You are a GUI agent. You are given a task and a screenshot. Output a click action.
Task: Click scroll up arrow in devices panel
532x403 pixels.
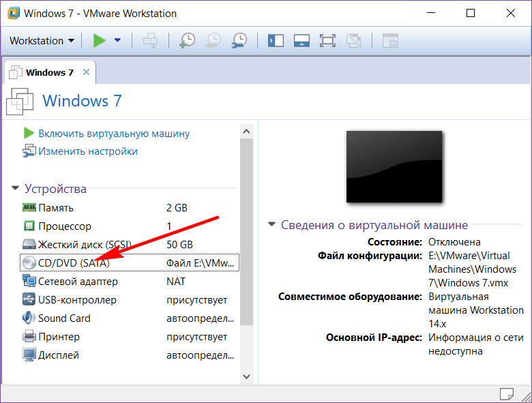tap(247, 132)
